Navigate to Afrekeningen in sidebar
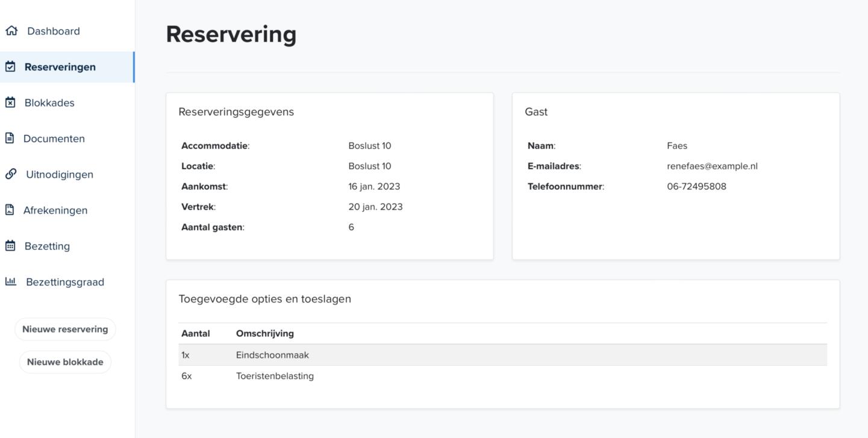Screen dimensions: 868x438 pos(55,210)
